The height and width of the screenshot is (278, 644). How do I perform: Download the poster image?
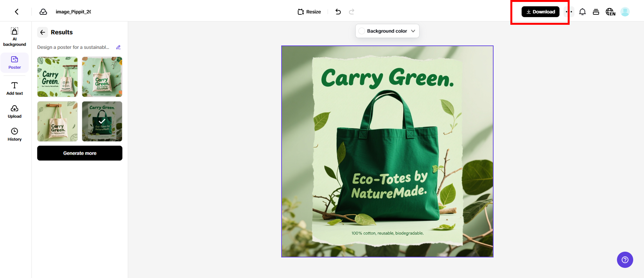(540, 12)
